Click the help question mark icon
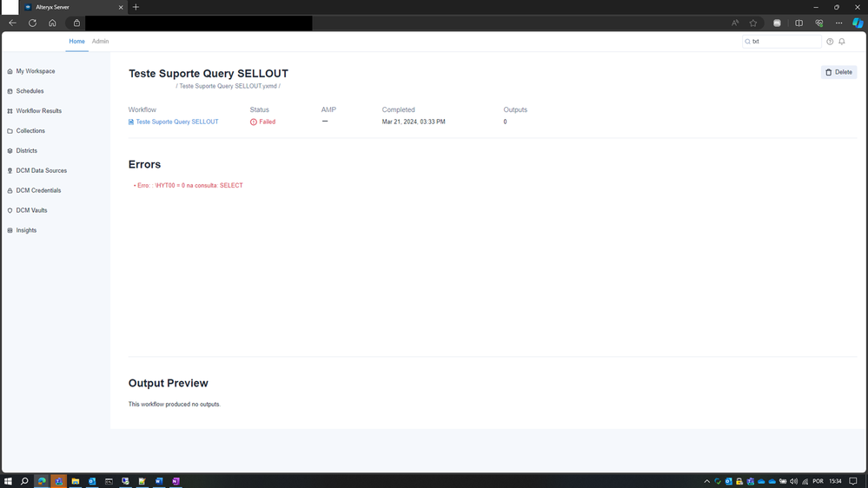868x488 pixels. click(x=830, y=42)
